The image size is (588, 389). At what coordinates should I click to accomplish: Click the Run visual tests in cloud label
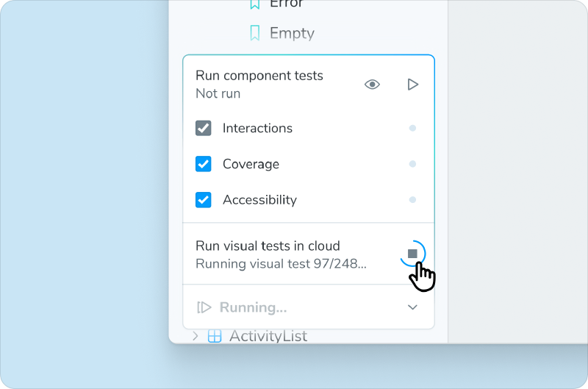tap(268, 246)
